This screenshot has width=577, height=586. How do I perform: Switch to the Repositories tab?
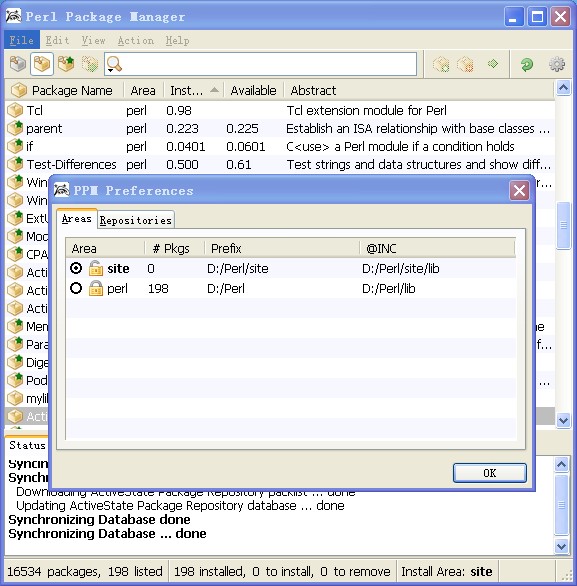135,220
